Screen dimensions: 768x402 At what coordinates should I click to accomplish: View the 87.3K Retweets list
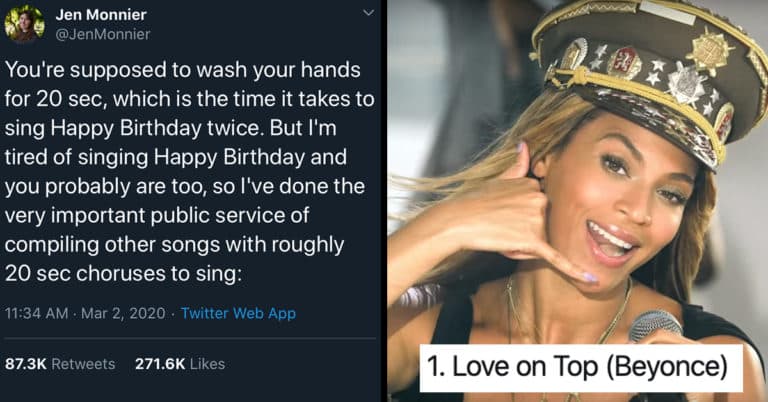(x=61, y=363)
